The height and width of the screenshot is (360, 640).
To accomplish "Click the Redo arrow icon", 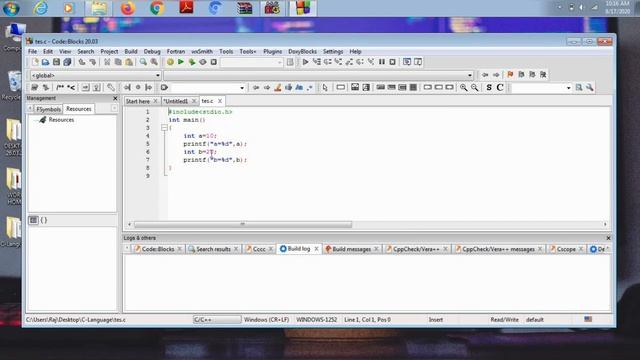I will click(93, 62).
